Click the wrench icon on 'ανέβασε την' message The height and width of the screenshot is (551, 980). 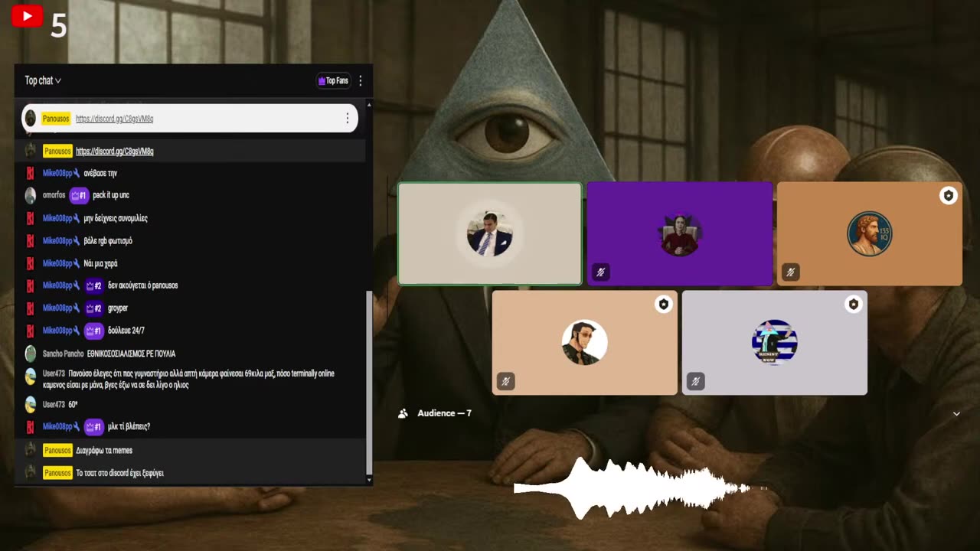coord(77,174)
